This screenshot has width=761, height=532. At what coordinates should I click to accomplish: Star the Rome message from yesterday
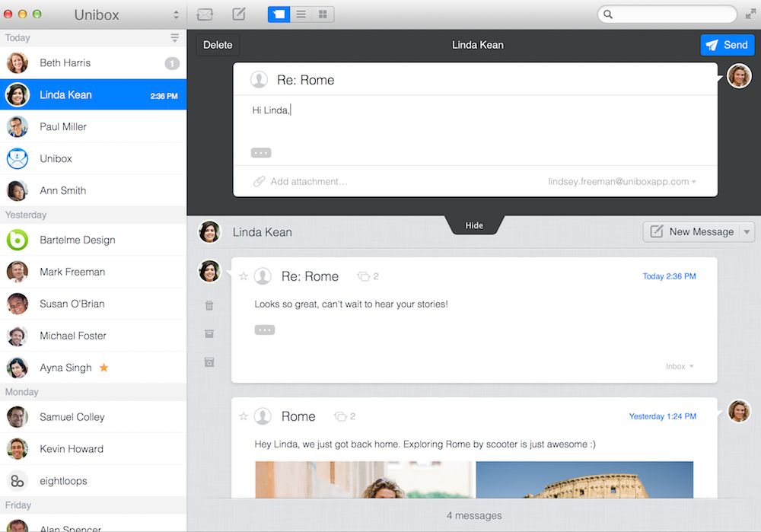click(x=244, y=416)
